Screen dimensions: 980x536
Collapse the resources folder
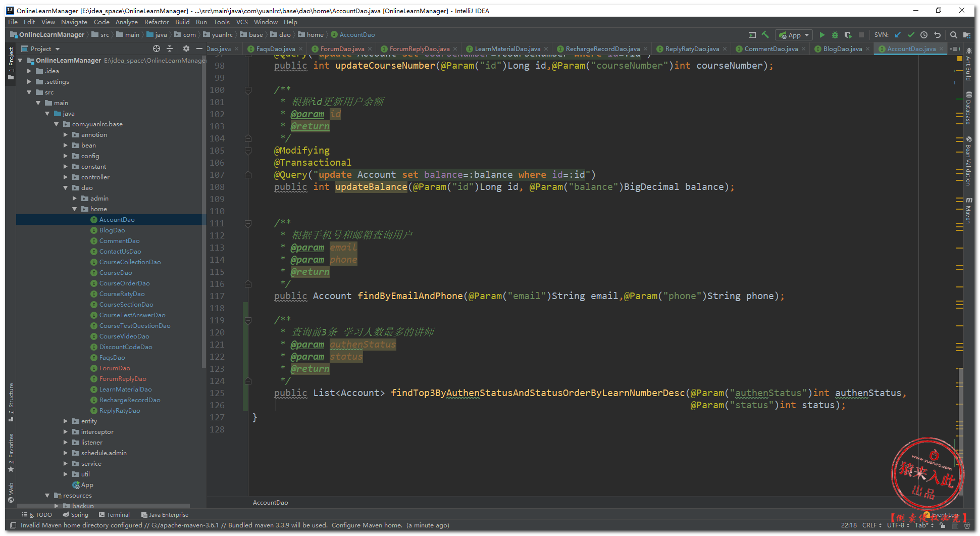point(47,496)
